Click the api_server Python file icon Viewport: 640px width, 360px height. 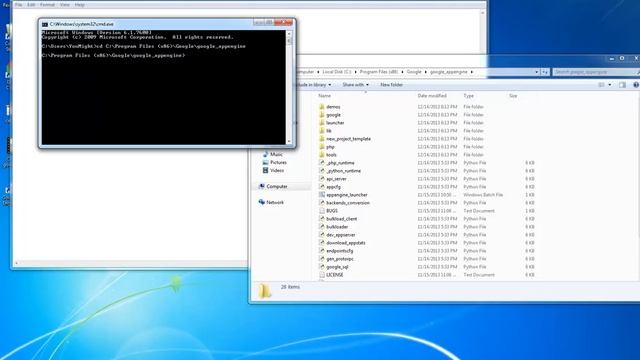click(x=322, y=179)
